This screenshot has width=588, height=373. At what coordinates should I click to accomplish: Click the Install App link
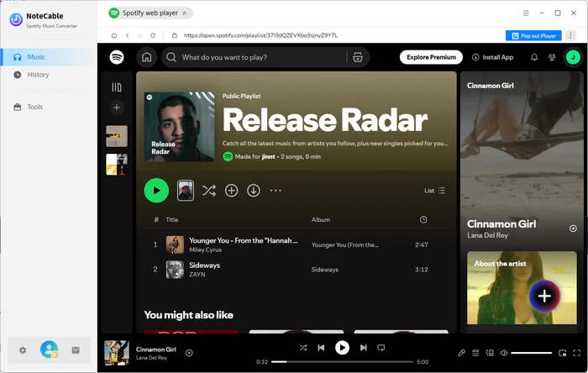pos(493,57)
